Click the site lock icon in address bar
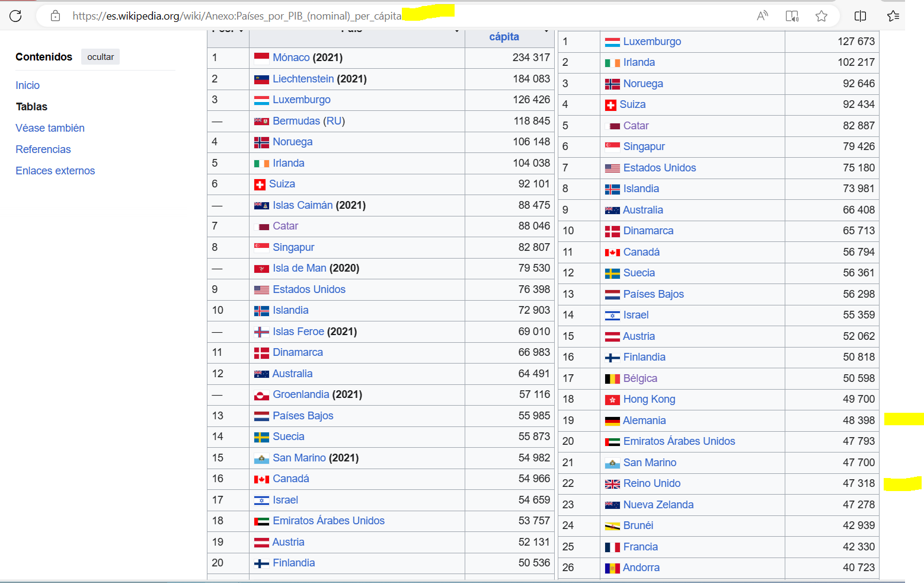 (x=55, y=16)
